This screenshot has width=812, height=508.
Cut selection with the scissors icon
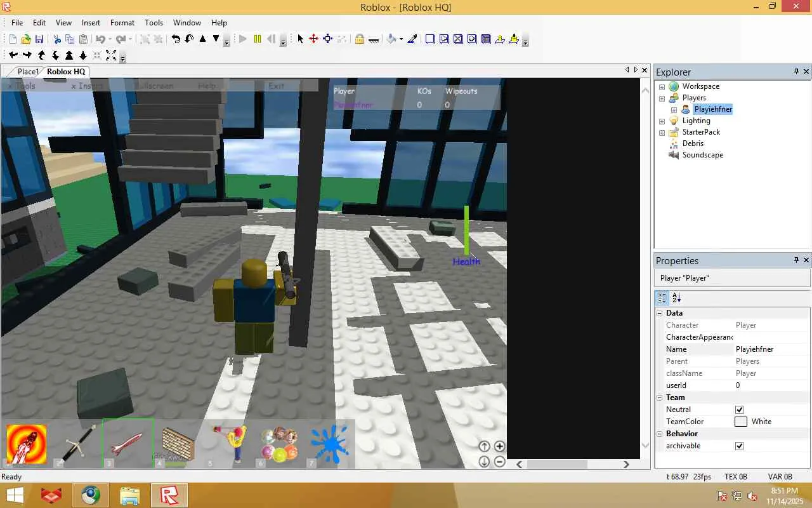(57, 39)
